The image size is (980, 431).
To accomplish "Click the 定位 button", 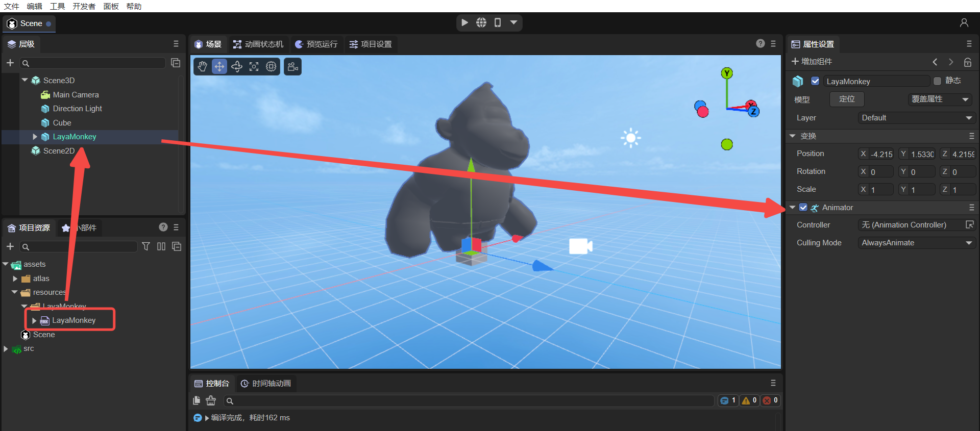I will tap(846, 99).
